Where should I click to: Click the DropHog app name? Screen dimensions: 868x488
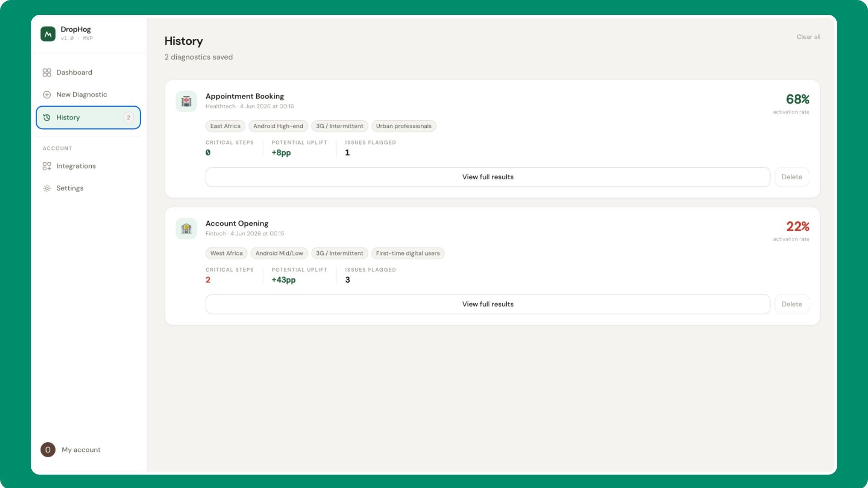click(x=76, y=29)
